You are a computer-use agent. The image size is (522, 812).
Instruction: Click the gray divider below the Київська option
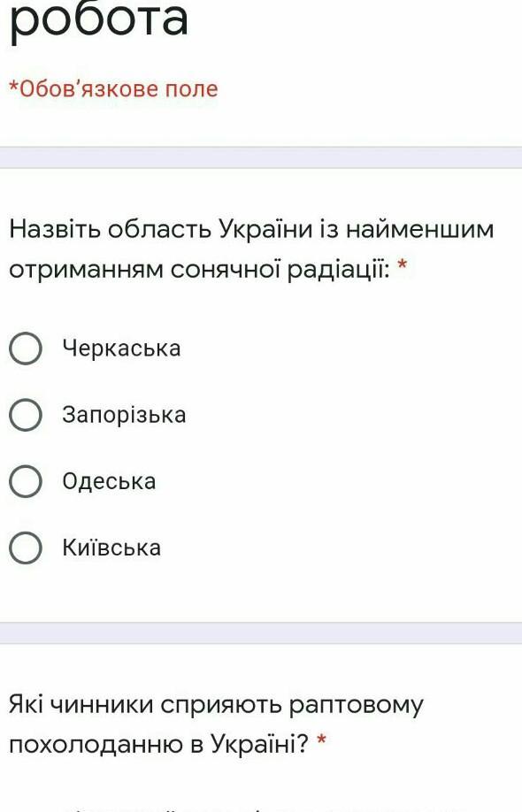pos(261,633)
